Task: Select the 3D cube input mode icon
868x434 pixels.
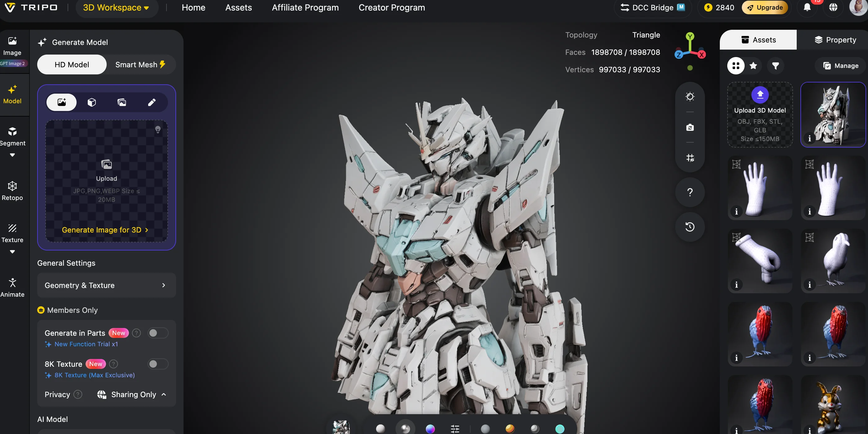Action: tap(92, 102)
